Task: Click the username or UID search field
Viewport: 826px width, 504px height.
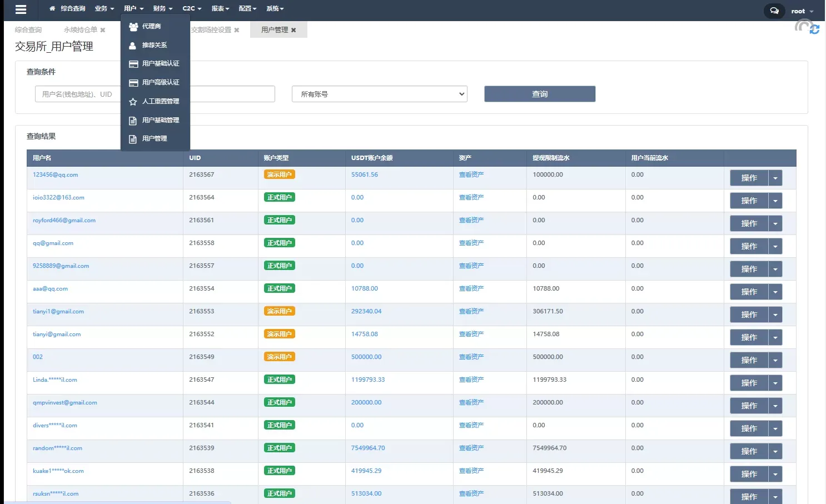Action: [x=78, y=94]
